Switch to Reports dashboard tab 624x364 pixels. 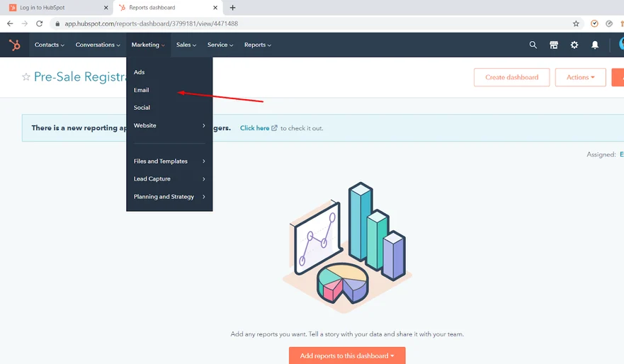coord(168,8)
